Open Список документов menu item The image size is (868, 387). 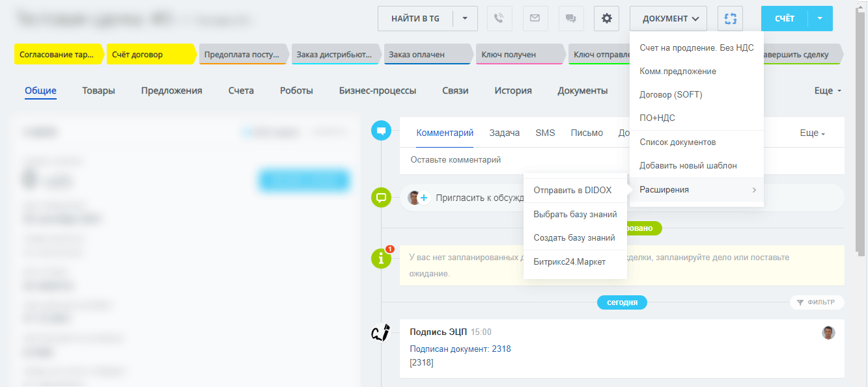[x=697, y=142]
